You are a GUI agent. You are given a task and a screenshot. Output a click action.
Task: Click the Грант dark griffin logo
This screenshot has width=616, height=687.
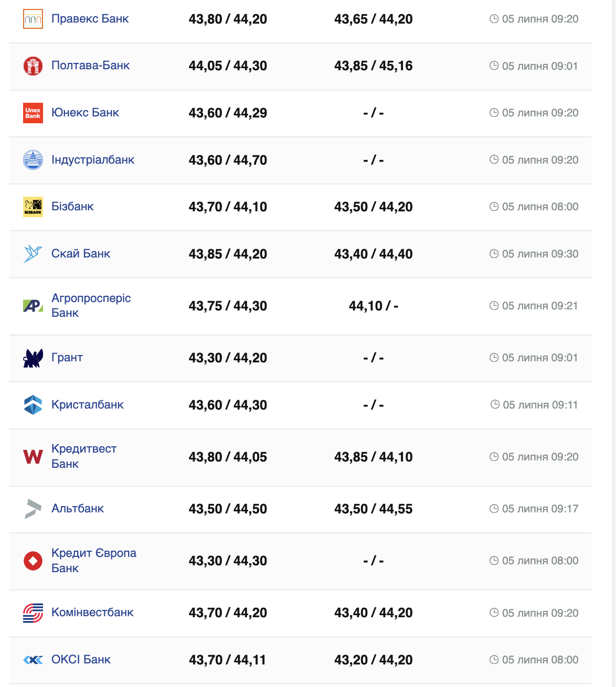tap(33, 358)
